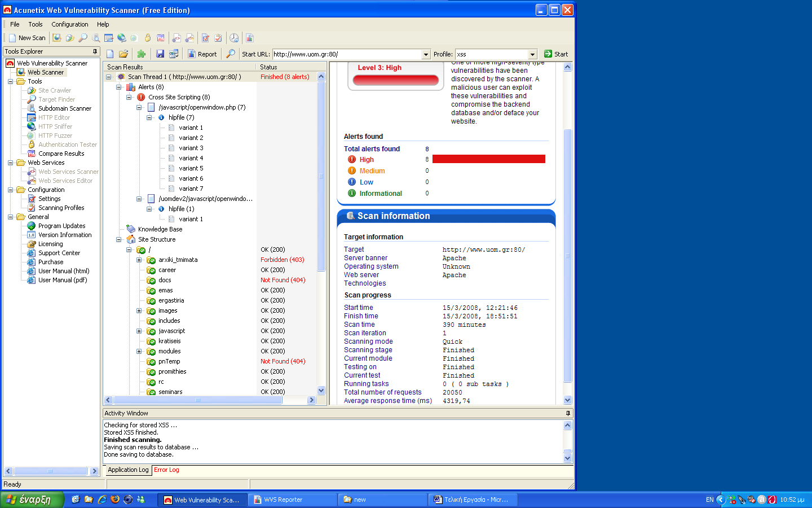The image size is (812, 508).
Task: Open Subdomain Scanner icon in top toolbar
Action: pos(96,38)
